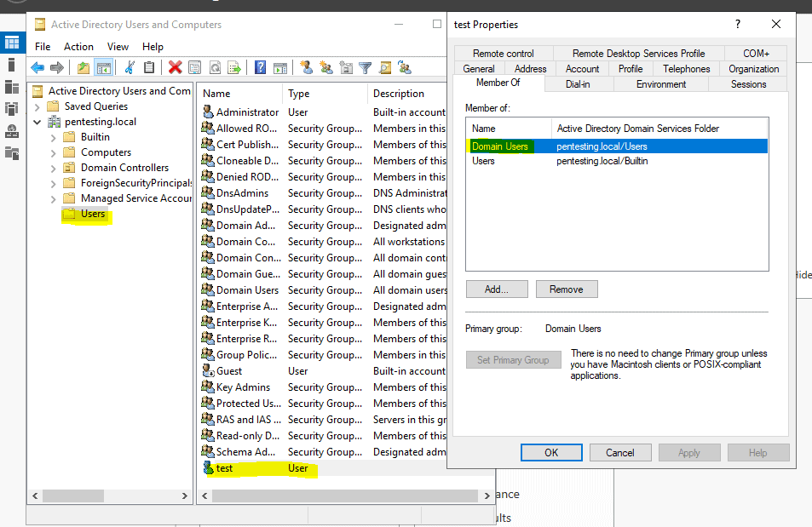Open the Remote Desktop Services Profile tab
This screenshot has height=527, width=812.
click(638, 54)
